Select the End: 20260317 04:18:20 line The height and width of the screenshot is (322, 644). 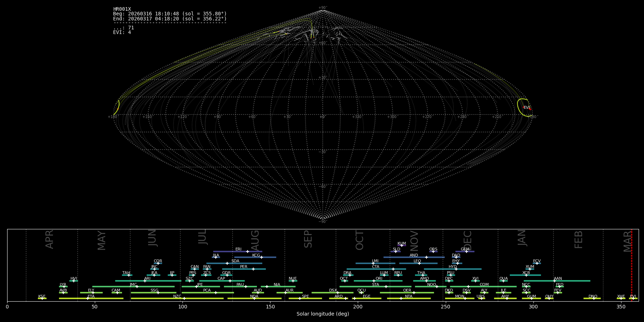tap(170, 19)
